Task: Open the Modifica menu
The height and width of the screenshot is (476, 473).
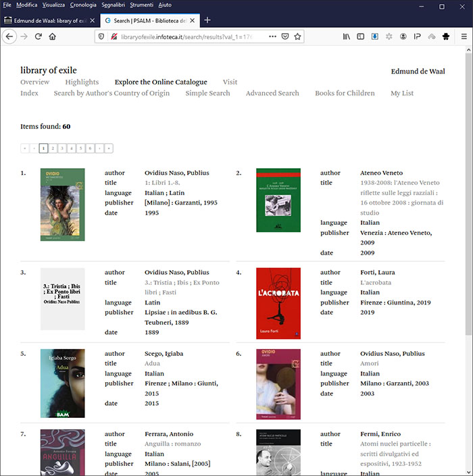Action: click(x=27, y=5)
